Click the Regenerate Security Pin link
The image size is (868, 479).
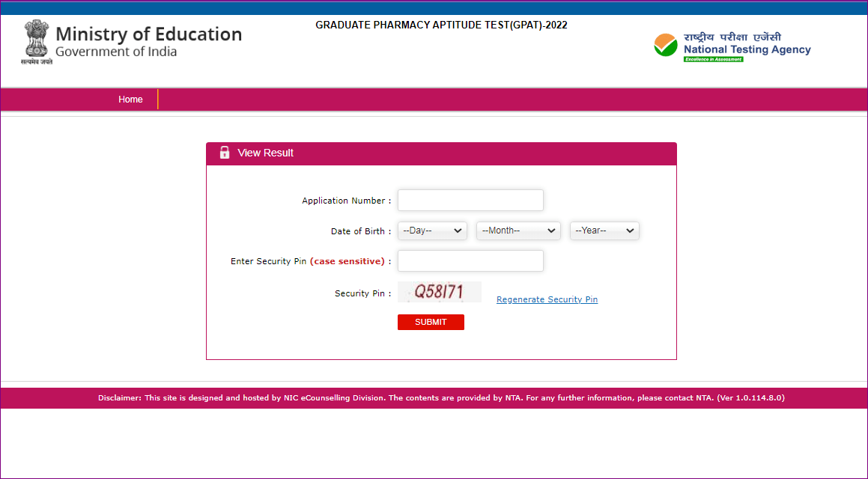(x=547, y=299)
